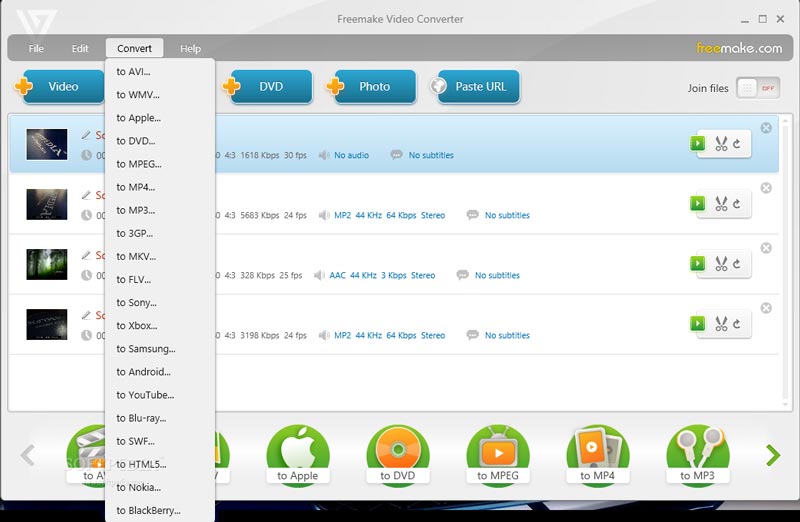Remove the first video from list

point(766,128)
